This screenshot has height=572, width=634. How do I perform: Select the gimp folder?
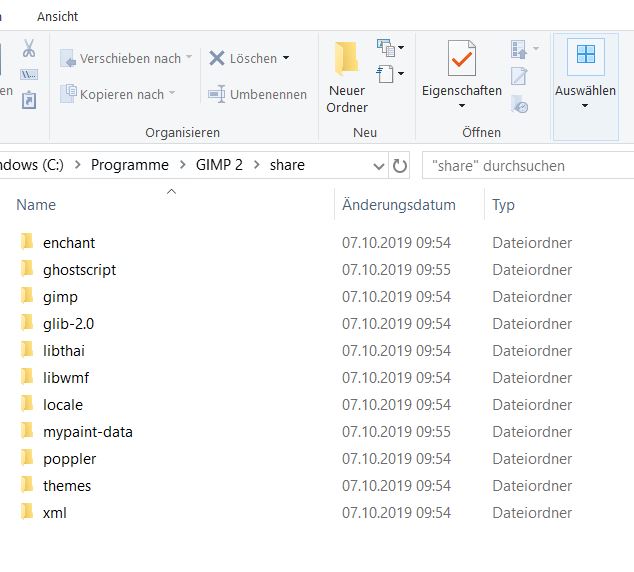point(60,297)
